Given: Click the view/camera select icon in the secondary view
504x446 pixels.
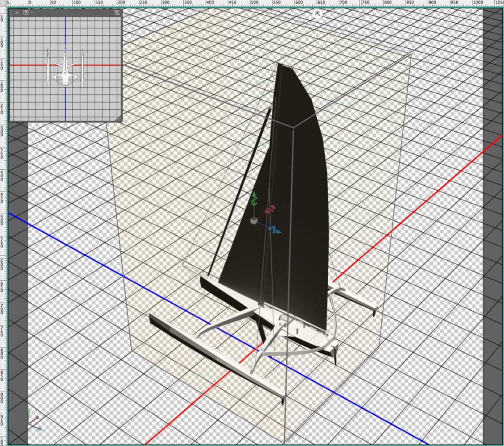Looking at the screenshot, I should coord(26,13).
